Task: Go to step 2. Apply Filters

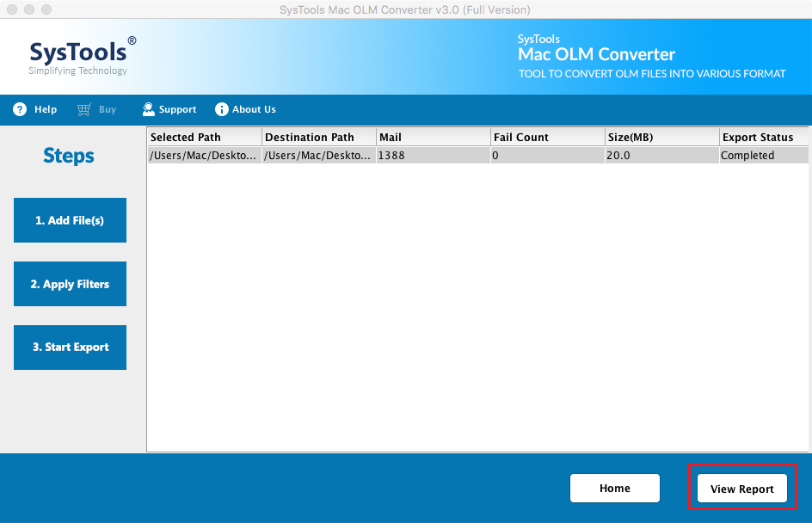Action: click(70, 284)
